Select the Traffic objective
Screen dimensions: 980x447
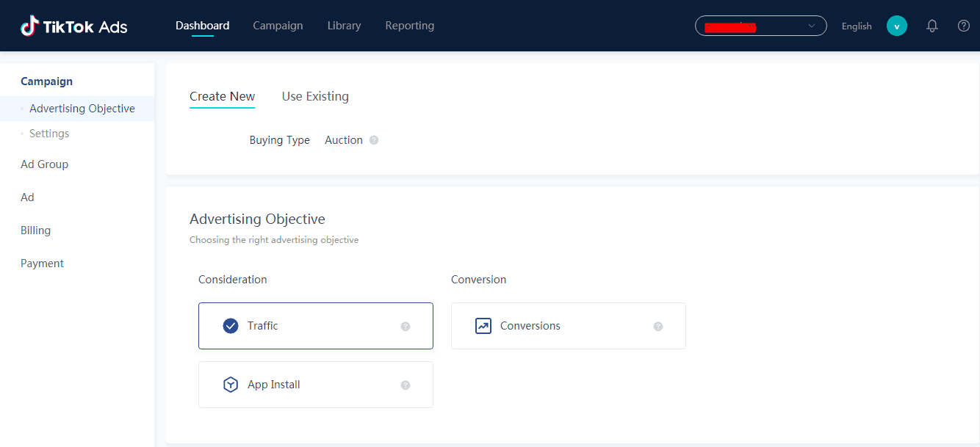point(315,326)
